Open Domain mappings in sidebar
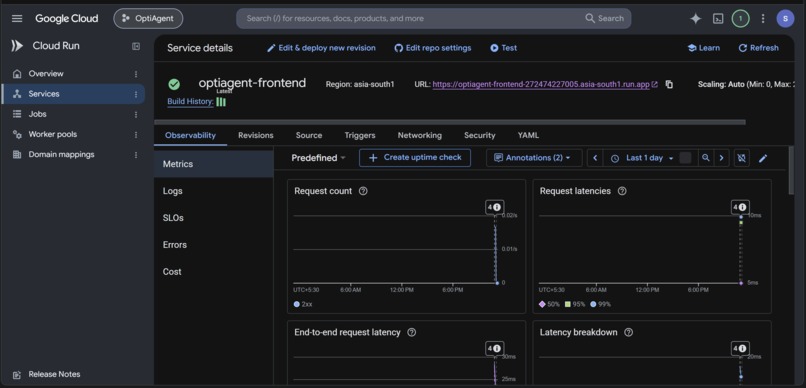This screenshot has height=388, width=806. coord(61,154)
